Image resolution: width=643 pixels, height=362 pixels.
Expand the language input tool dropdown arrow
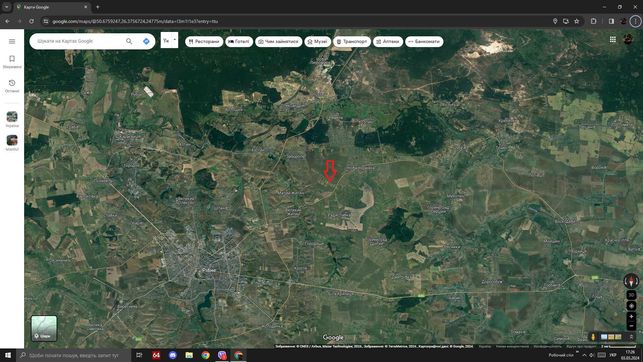[175, 40]
